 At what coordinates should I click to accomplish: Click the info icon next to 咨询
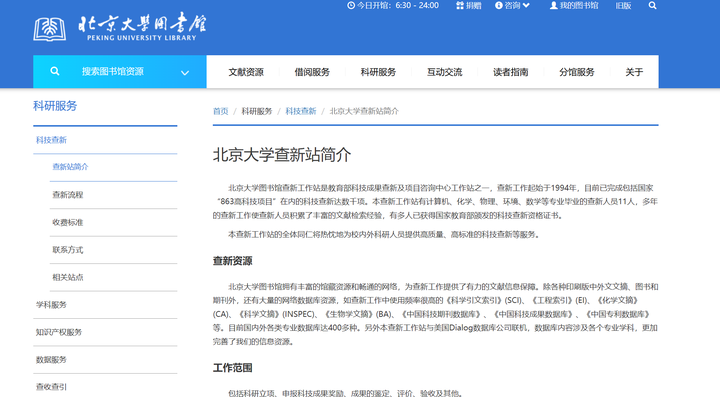[x=499, y=6]
